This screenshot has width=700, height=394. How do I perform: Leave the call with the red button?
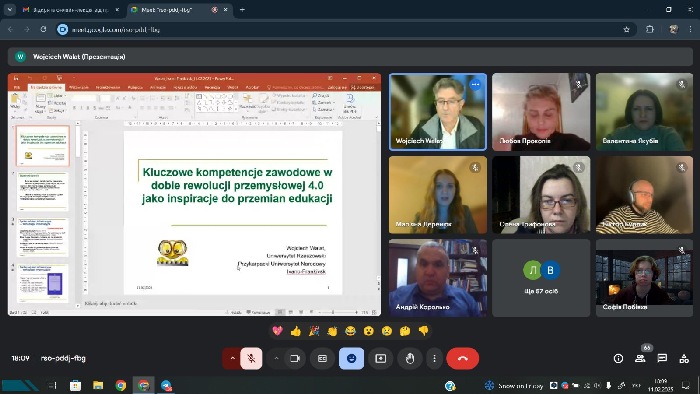[x=462, y=358]
